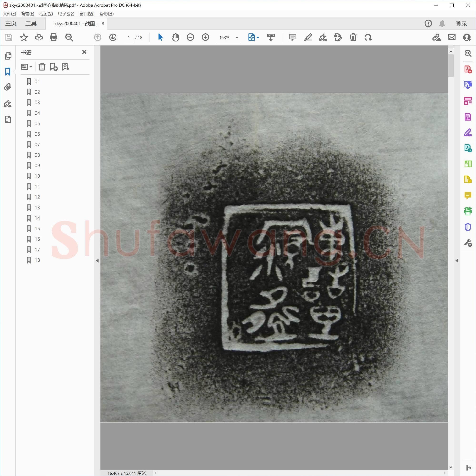Add a sticky note comment
476x476 pixels.
pyautogui.click(x=293, y=37)
